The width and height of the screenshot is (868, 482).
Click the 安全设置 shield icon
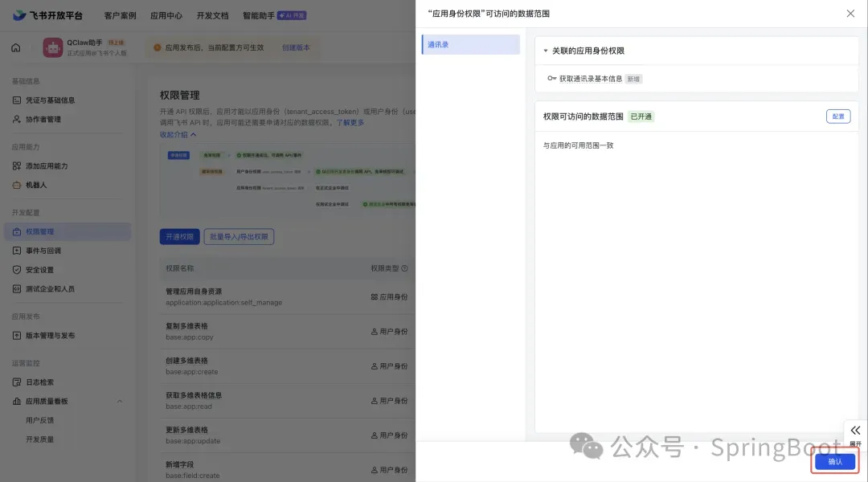click(18, 270)
